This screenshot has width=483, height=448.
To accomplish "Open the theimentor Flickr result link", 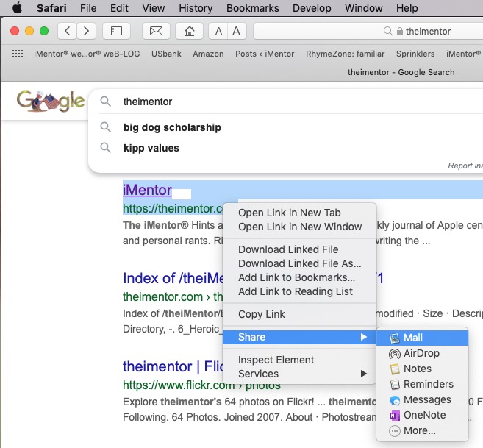I will [173, 366].
